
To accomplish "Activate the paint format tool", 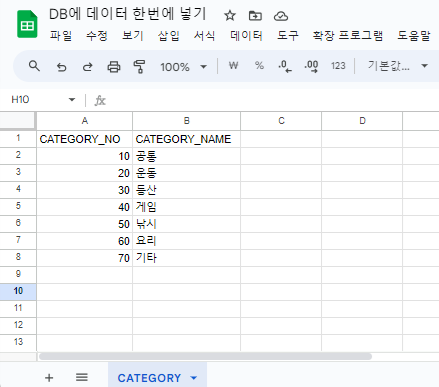I will (139, 67).
